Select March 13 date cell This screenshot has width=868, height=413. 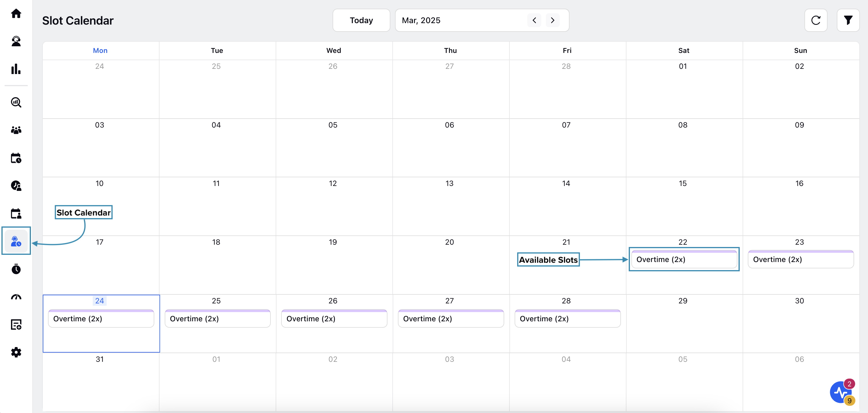450,206
